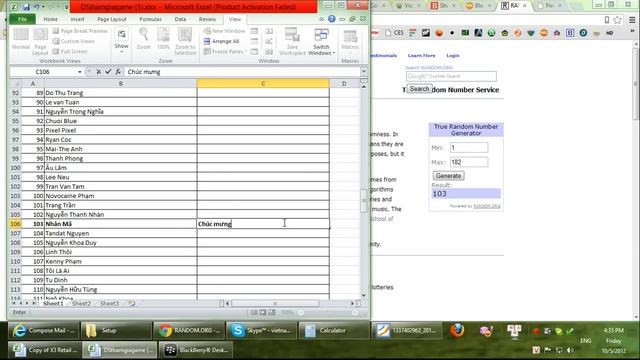The width and height of the screenshot is (640, 360).
Task: Click Compose Mail taskbar button
Action: (x=44, y=331)
